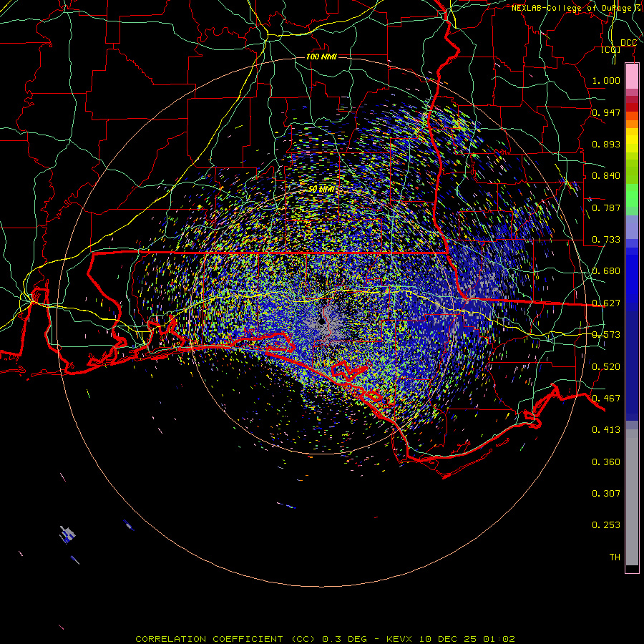This screenshot has width=644, height=644.
Task: Click the "NEXLAB-College of DuPage" credit text
Action: tap(571, 8)
